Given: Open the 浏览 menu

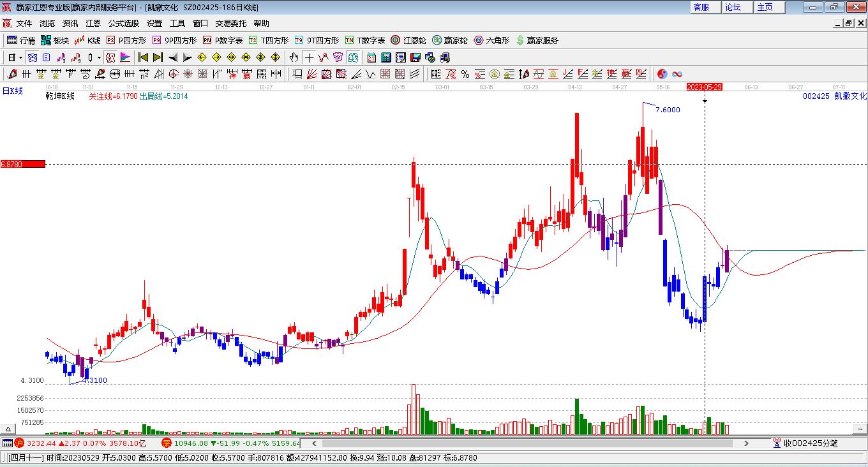Looking at the screenshot, I should tap(47, 23).
